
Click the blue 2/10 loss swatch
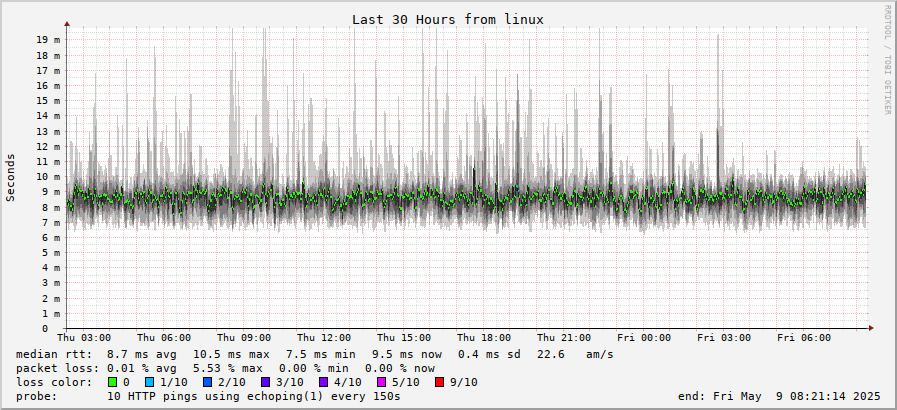pyautogui.click(x=207, y=382)
